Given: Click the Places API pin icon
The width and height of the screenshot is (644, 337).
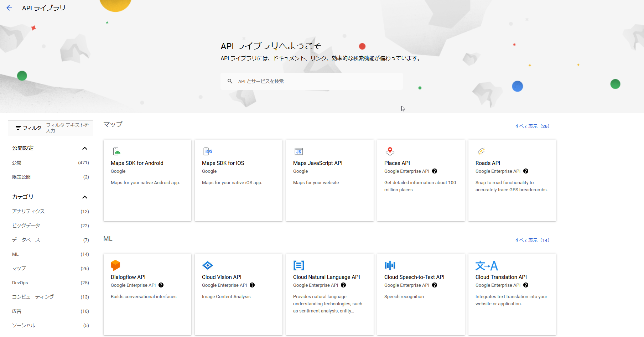Looking at the screenshot, I should [390, 151].
